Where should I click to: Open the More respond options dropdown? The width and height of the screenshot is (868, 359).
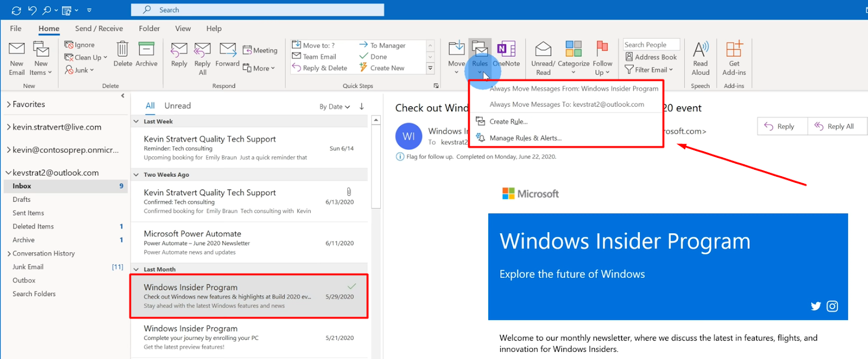click(x=259, y=68)
